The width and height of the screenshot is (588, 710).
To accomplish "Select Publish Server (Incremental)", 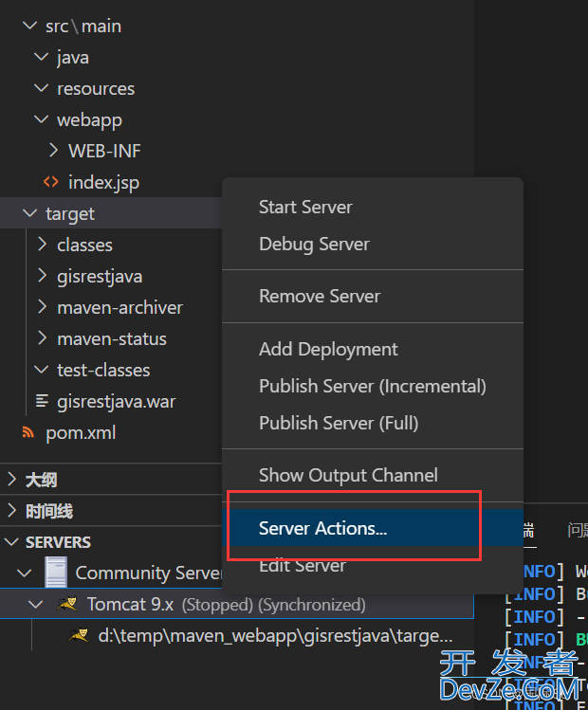I will (x=373, y=386).
